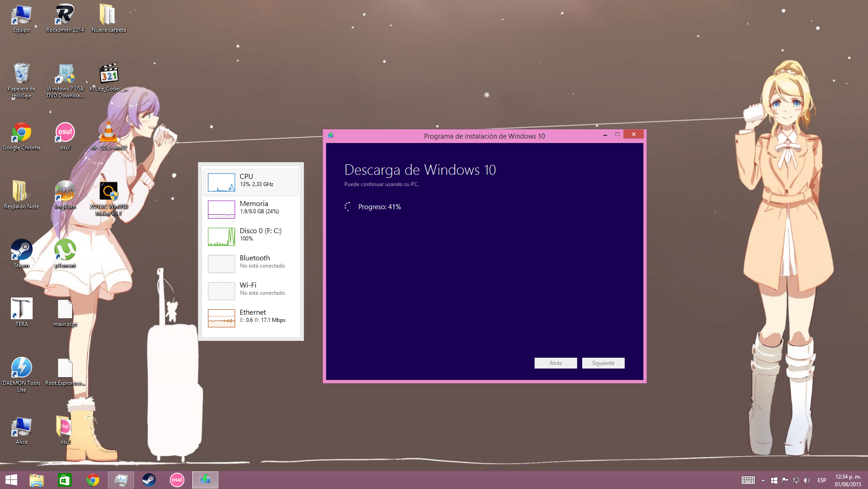Open the volume speaker tray icon
868x489 pixels.
point(806,480)
